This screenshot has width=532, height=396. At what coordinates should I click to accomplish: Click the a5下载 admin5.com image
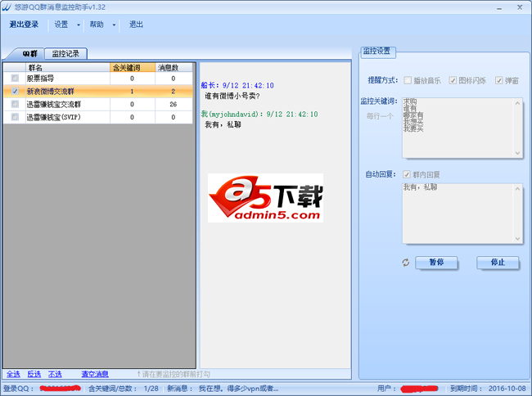[x=265, y=198]
